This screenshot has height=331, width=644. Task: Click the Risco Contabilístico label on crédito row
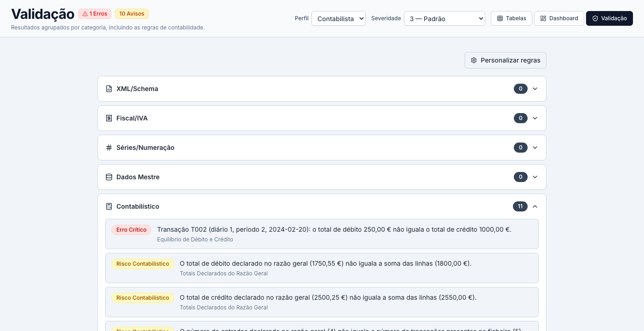pos(143,298)
